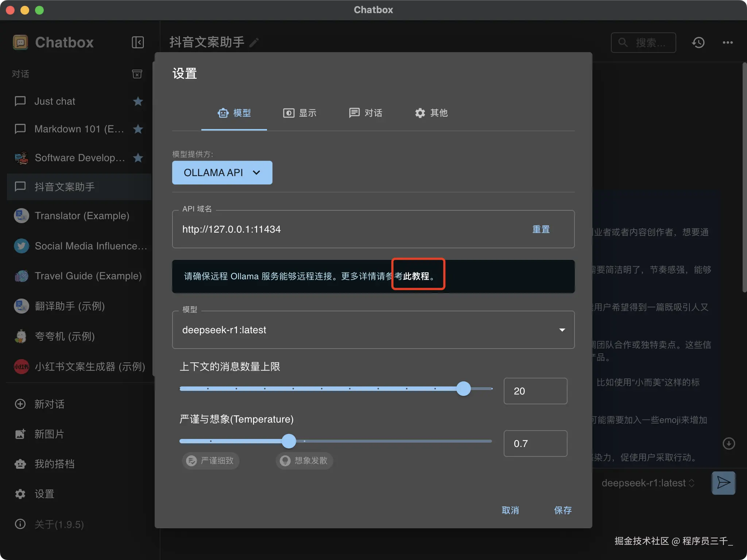Collapse the sidebar with the panel icon

pos(138,42)
